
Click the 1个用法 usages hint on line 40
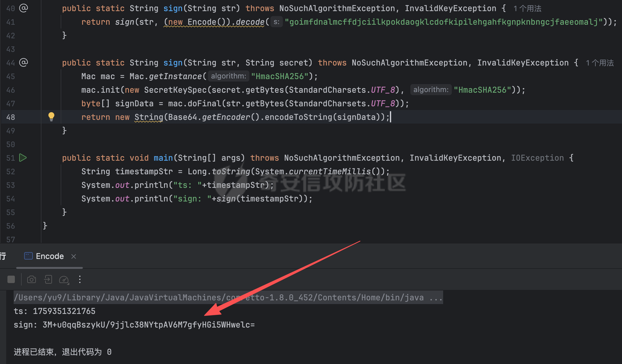coord(527,9)
